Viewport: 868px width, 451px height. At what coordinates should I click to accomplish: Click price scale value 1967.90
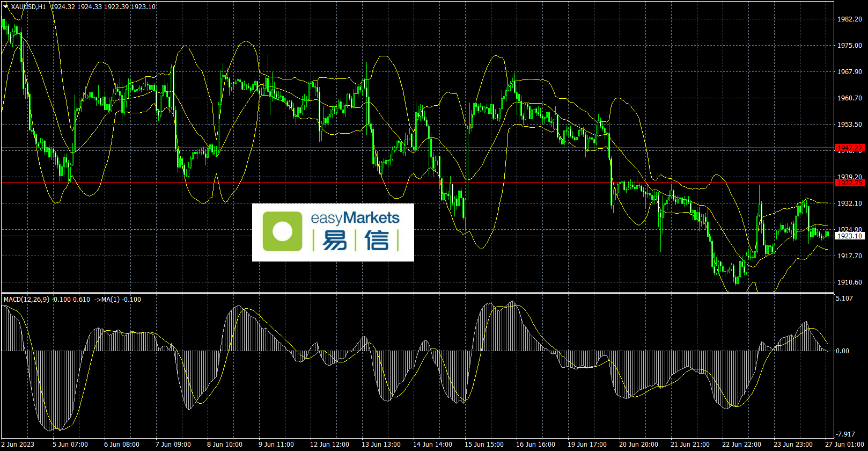850,72
